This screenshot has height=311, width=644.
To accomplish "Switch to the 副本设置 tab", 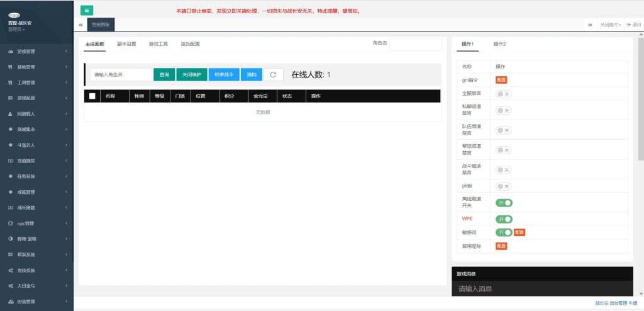I will pos(126,44).
